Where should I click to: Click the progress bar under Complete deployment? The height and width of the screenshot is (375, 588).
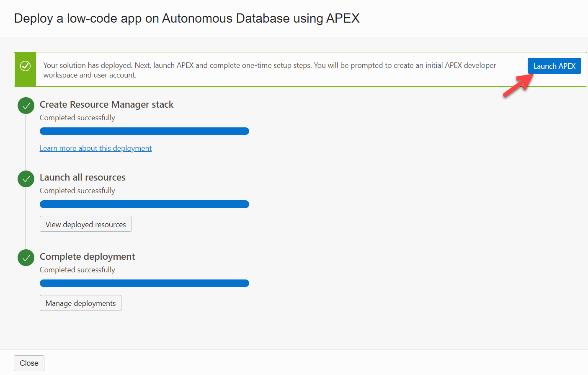pos(144,283)
